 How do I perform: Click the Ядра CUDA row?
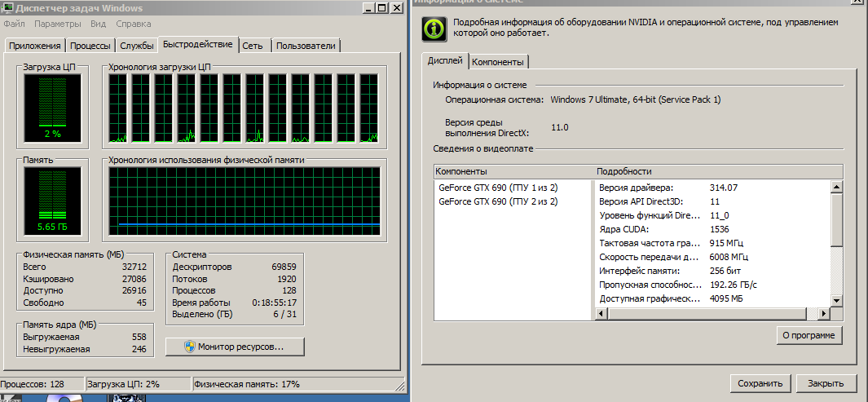[712, 229]
